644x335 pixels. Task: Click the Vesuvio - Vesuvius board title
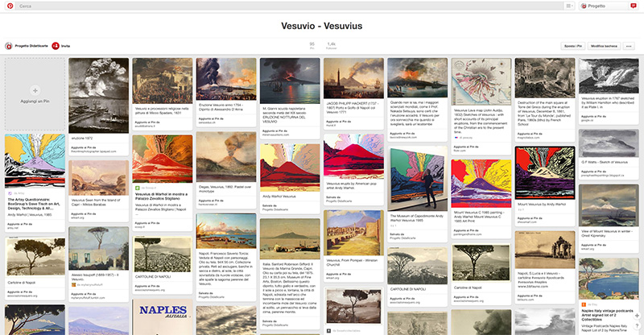click(x=321, y=26)
